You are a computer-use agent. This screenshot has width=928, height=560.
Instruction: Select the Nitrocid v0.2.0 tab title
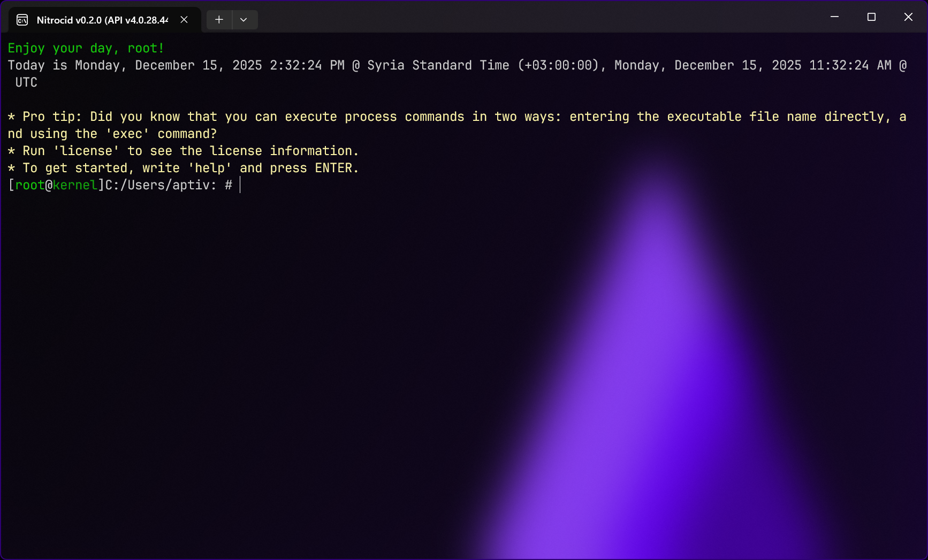tap(102, 20)
